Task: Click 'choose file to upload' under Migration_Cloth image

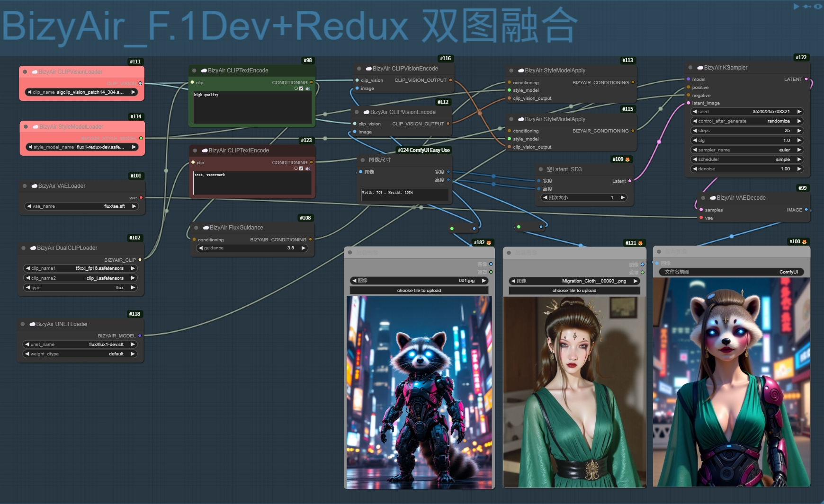Action: coord(574,291)
